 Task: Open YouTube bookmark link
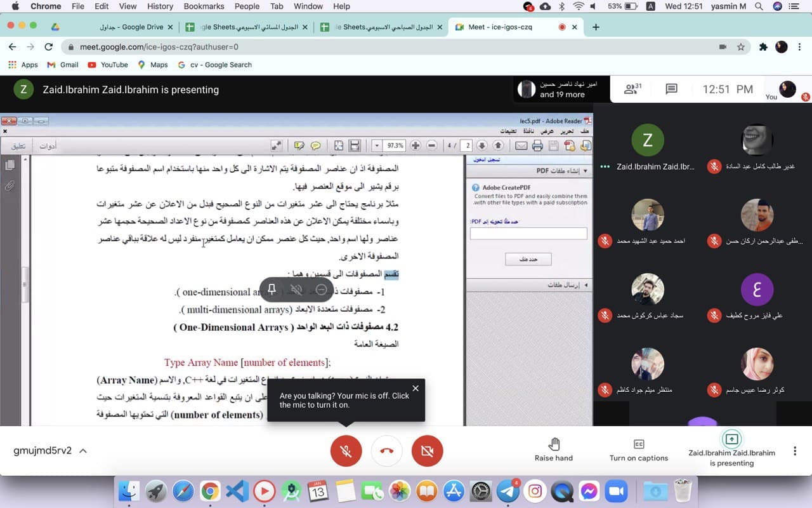[108, 65]
